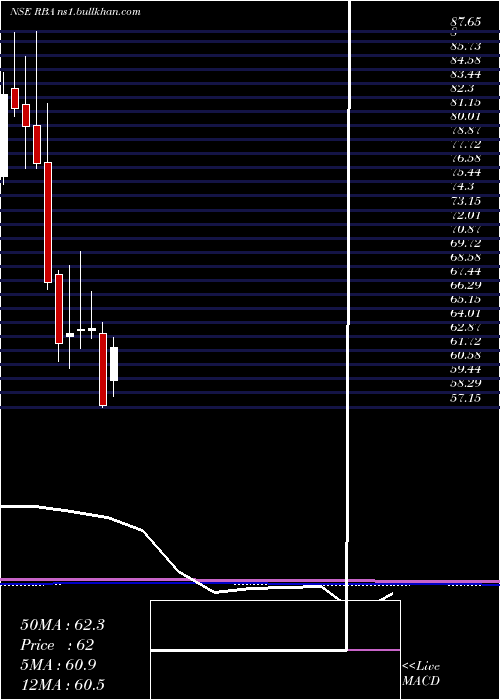Select the 67.44 price axis label

click(466, 271)
